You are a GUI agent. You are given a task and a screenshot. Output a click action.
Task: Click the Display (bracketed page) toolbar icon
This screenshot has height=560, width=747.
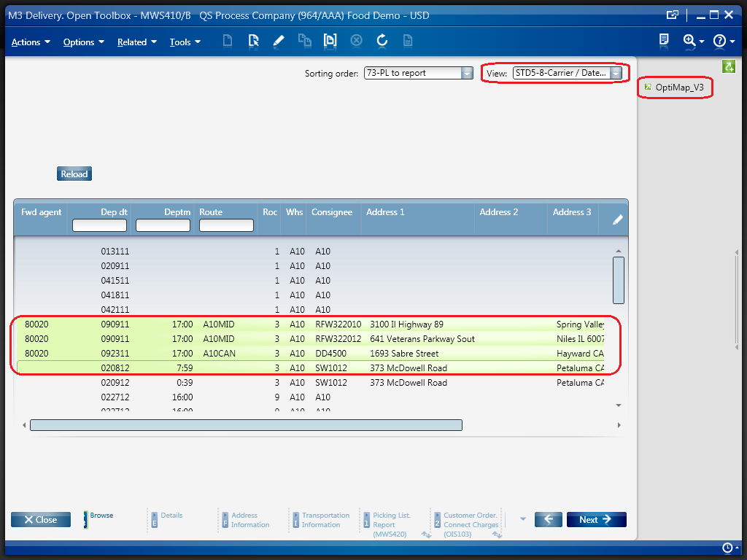click(330, 41)
